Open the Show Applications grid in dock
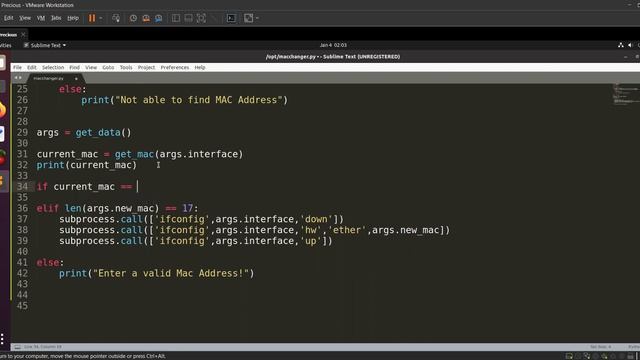The height and width of the screenshot is (360, 640). click(2, 339)
